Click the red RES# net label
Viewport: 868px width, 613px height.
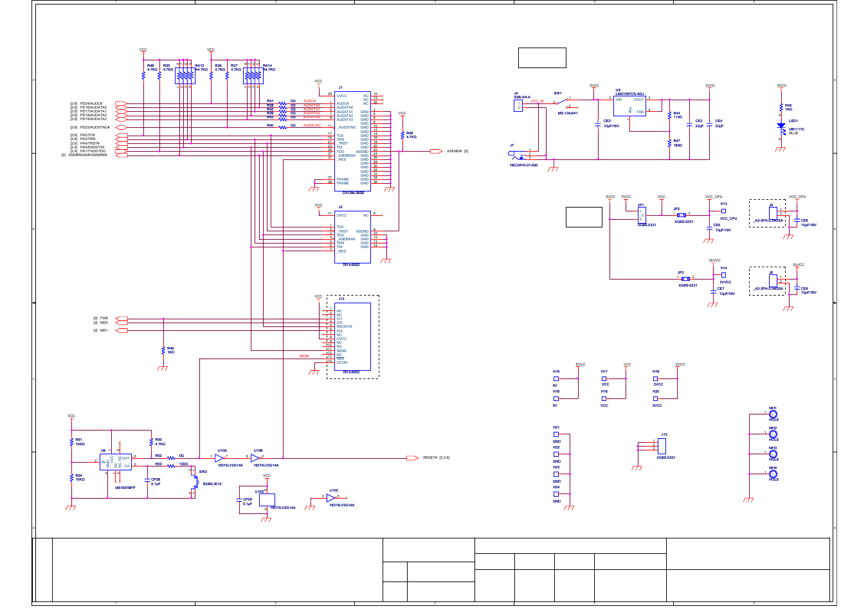point(304,356)
